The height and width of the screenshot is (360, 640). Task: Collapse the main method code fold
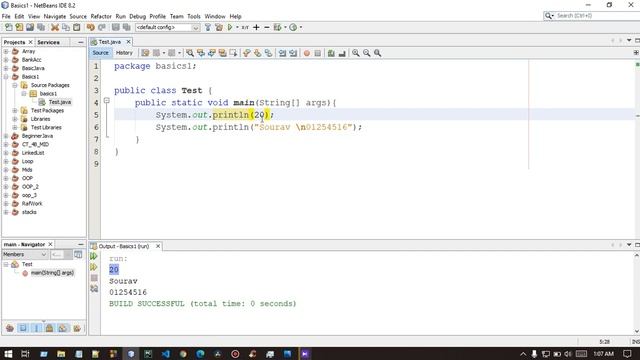(x=107, y=100)
